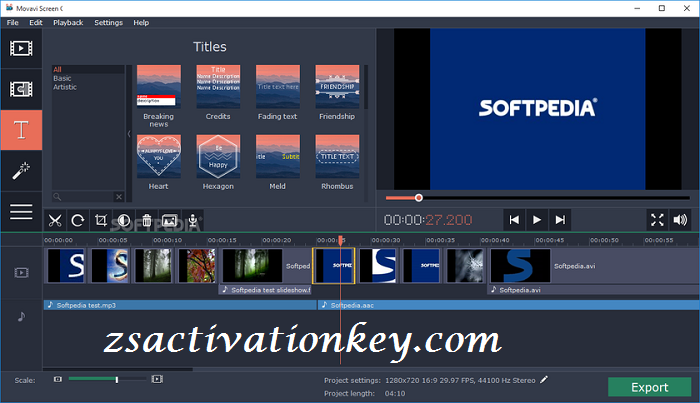Open the File menu

[12, 23]
